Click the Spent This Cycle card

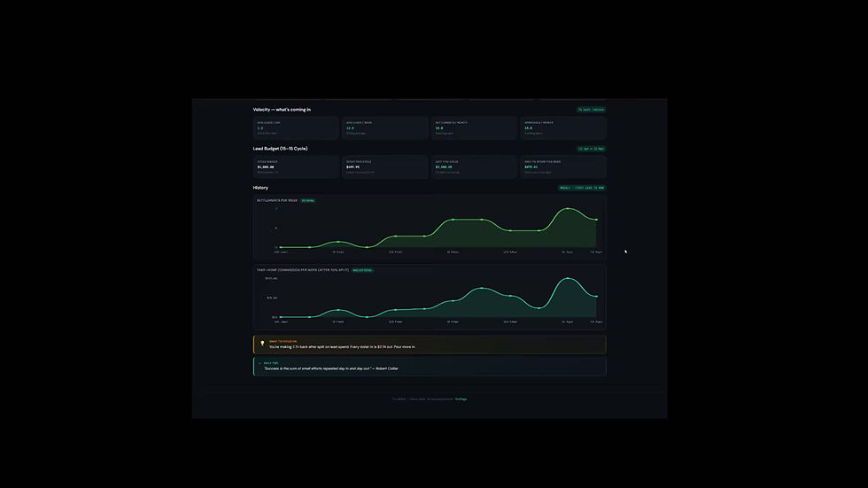point(384,167)
